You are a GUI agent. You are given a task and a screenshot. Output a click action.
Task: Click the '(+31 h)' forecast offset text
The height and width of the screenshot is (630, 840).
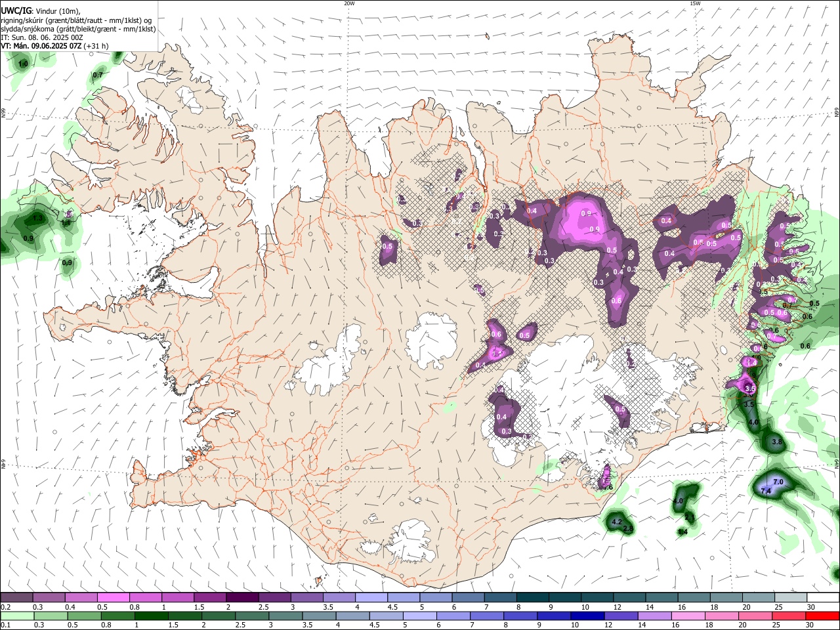pyautogui.click(x=96, y=46)
